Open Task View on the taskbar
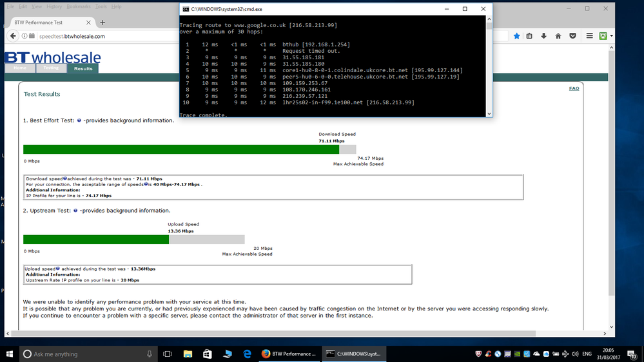 167,354
